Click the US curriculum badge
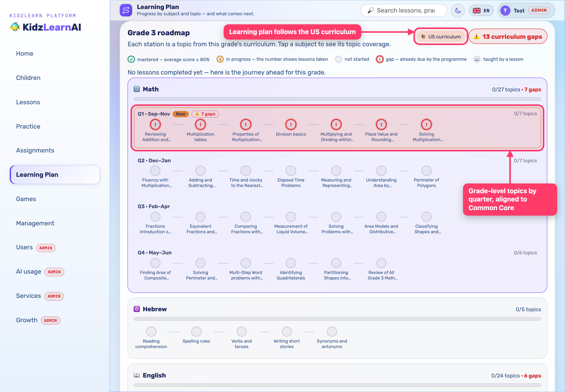This screenshot has height=392, width=565. click(441, 37)
